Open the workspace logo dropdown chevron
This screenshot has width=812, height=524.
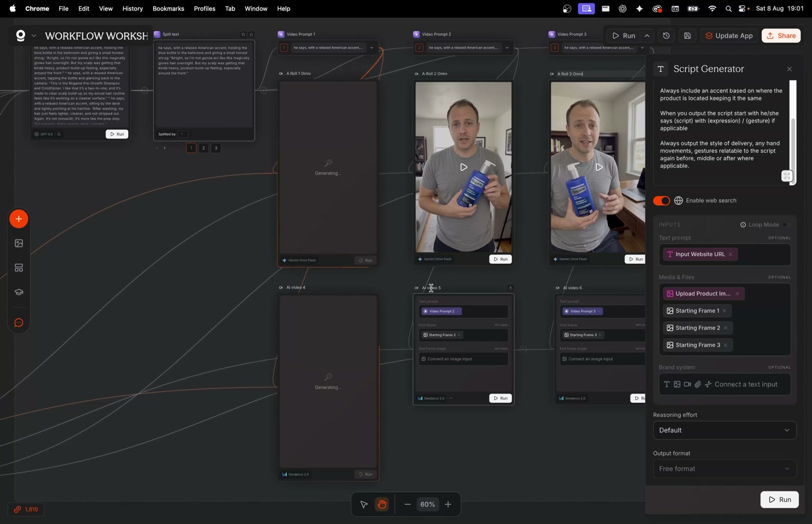coord(34,36)
